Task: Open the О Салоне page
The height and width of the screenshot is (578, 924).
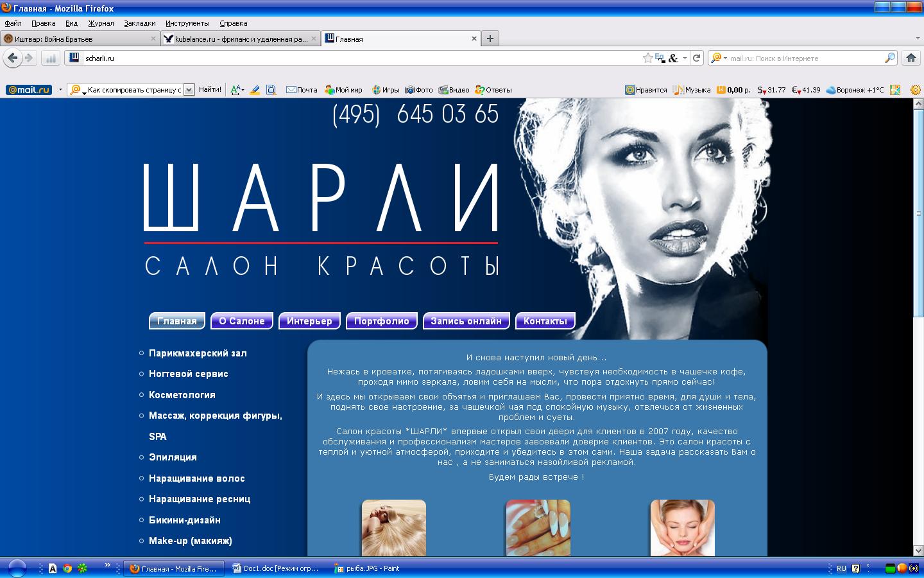Action: tap(242, 321)
